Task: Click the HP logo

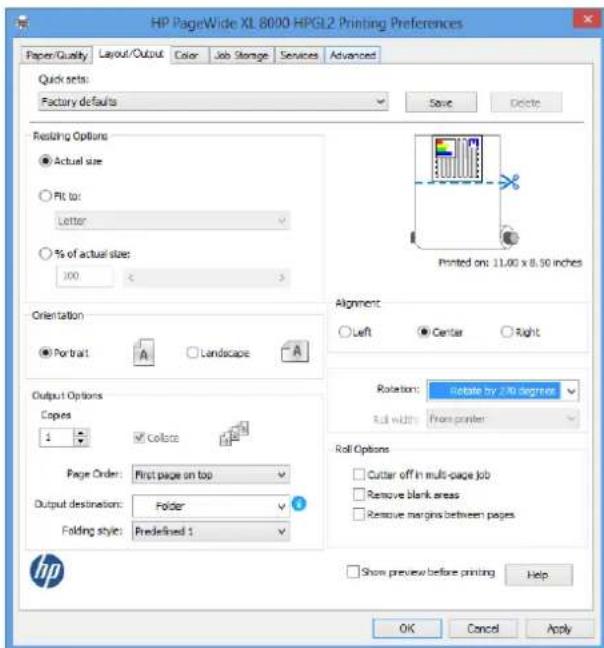Action: click(x=47, y=571)
